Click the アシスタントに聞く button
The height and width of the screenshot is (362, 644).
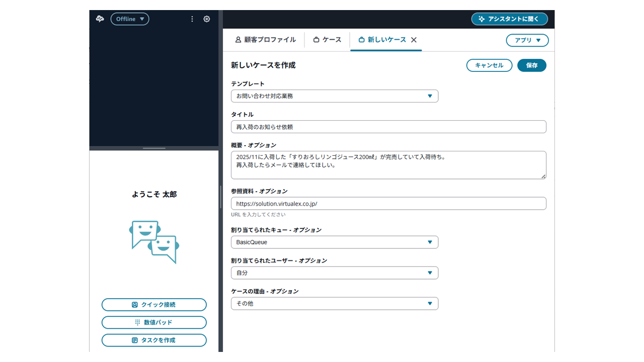coord(509,19)
